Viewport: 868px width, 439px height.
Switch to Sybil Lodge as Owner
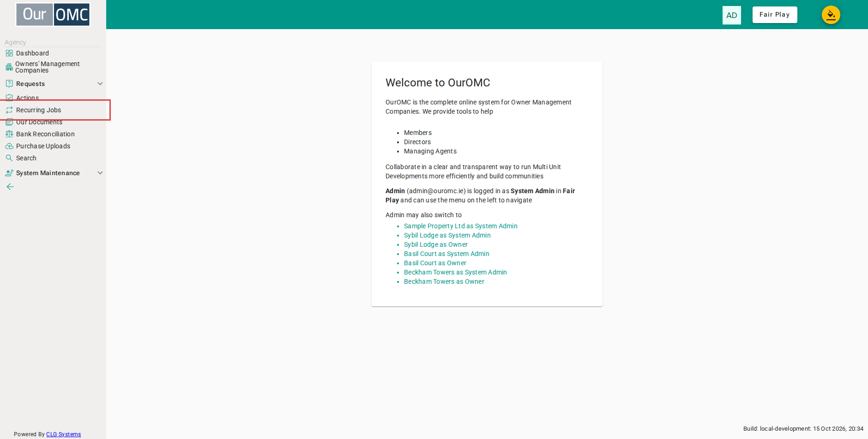point(435,244)
